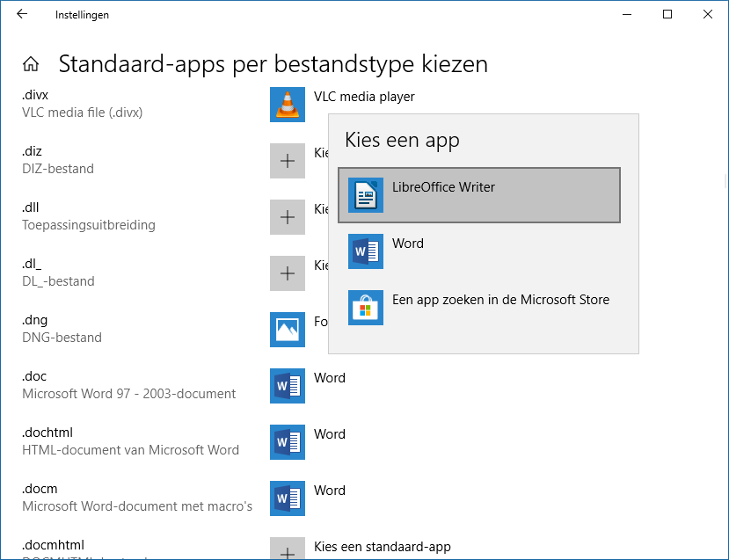Click the Word icon for .dochtml
The image size is (729, 560).
288,442
